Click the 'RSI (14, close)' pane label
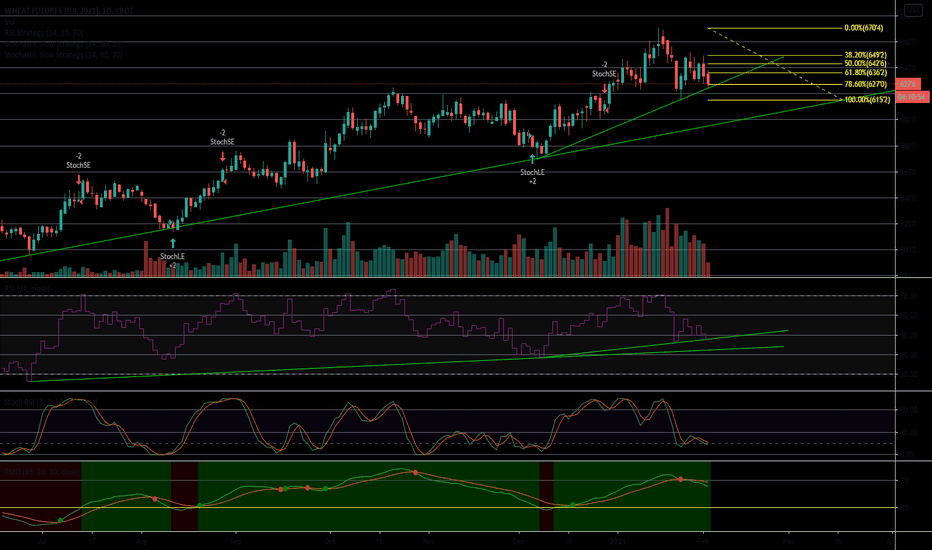Image resolution: width=932 pixels, height=550 pixels. pyautogui.click(x=27, y=288)
